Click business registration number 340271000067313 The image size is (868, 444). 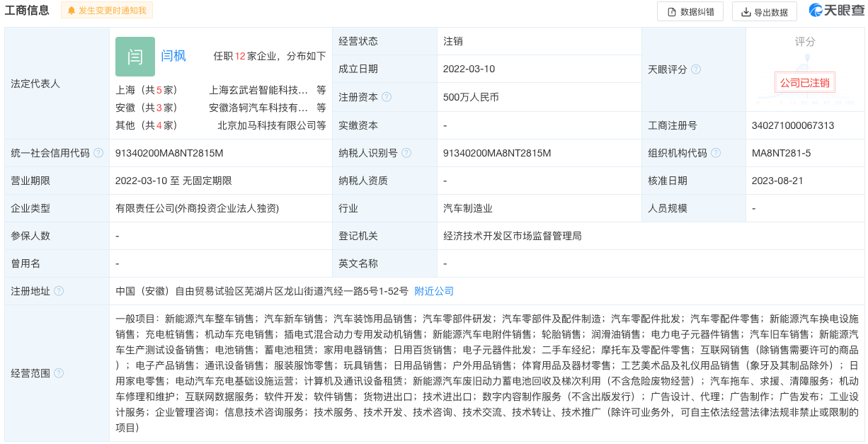[793, 125]
